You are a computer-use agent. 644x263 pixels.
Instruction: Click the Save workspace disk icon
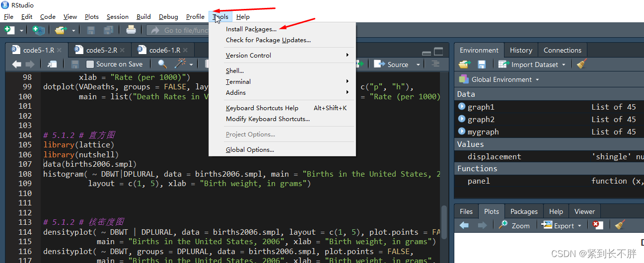point(482,65)
